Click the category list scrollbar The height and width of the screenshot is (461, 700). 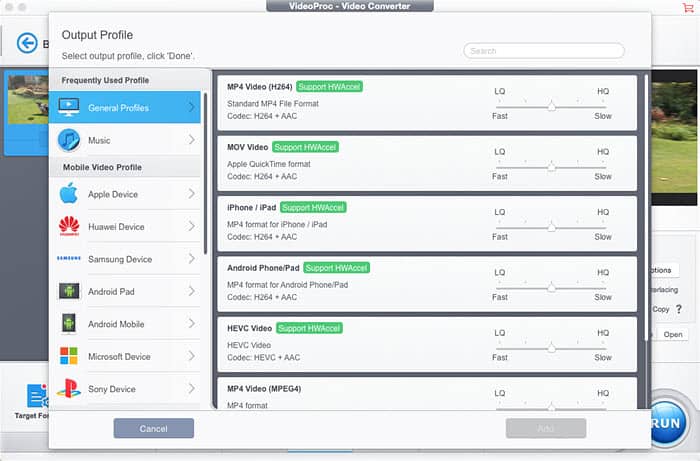tap(205, 174)
